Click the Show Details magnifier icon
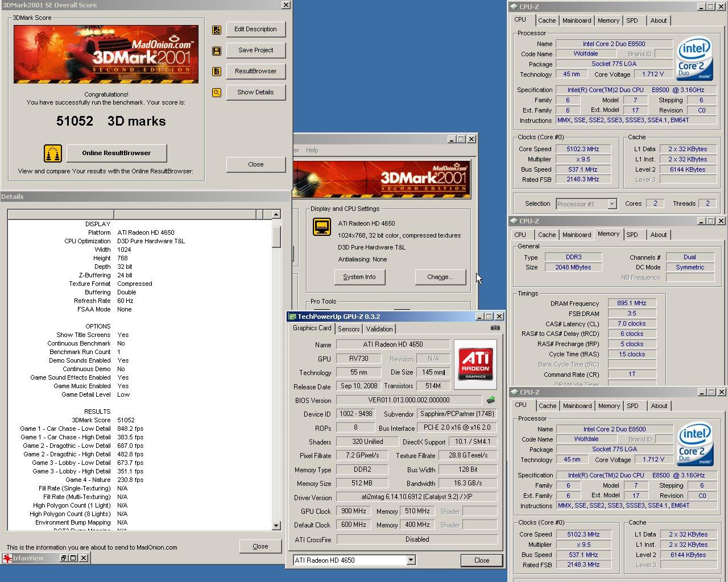Screen dimensions: 728x582 coord(217,93)
